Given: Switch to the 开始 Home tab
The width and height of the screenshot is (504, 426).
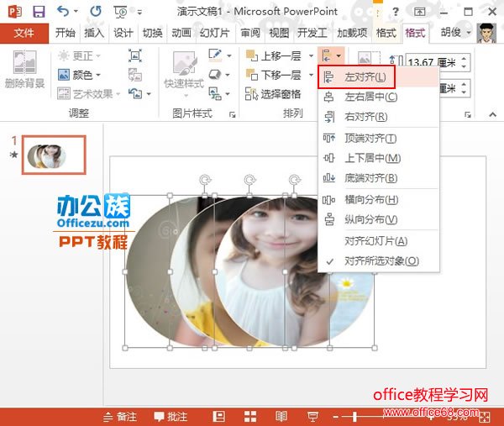Looking at the screenshot, I should 65,33.
